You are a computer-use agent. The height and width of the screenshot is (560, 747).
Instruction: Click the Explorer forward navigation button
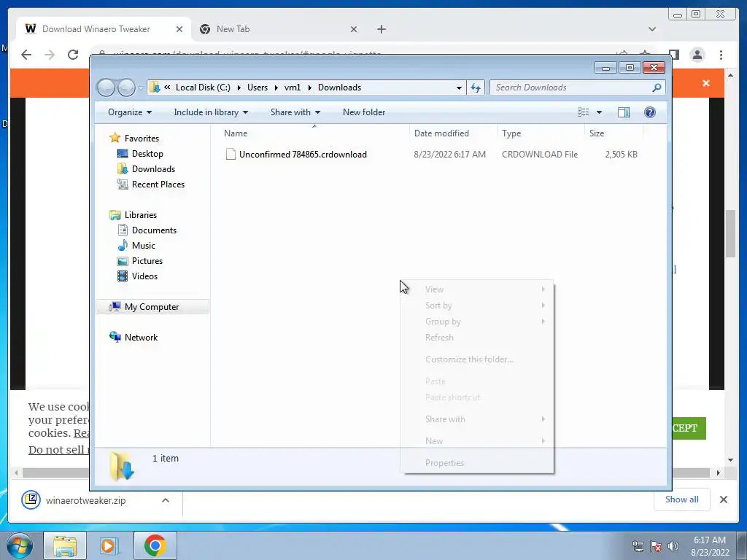(126, 87)
